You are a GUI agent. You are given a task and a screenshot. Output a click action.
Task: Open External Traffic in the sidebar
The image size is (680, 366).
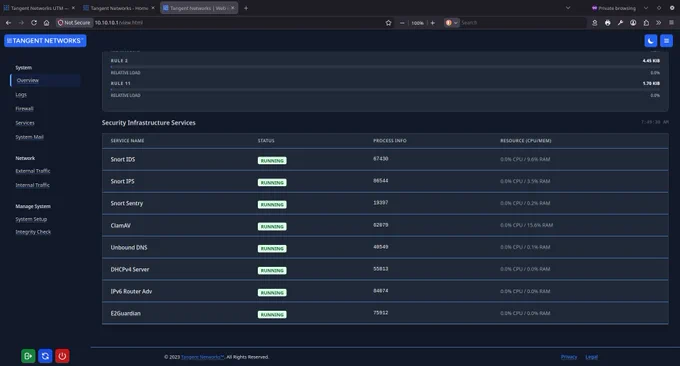click(x=33, y=171)
